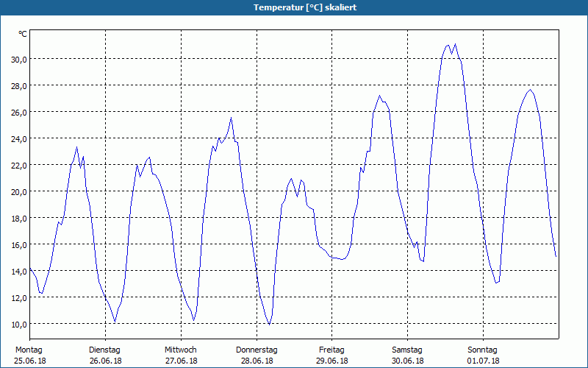Click the Thursday morning minimum near 10 degrees
Viewport: 588px width, 368px height.
[269, 324]
